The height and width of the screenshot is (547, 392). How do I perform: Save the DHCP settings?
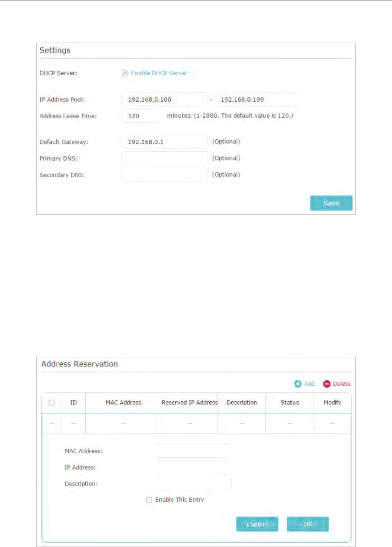(x=331, y=203)
